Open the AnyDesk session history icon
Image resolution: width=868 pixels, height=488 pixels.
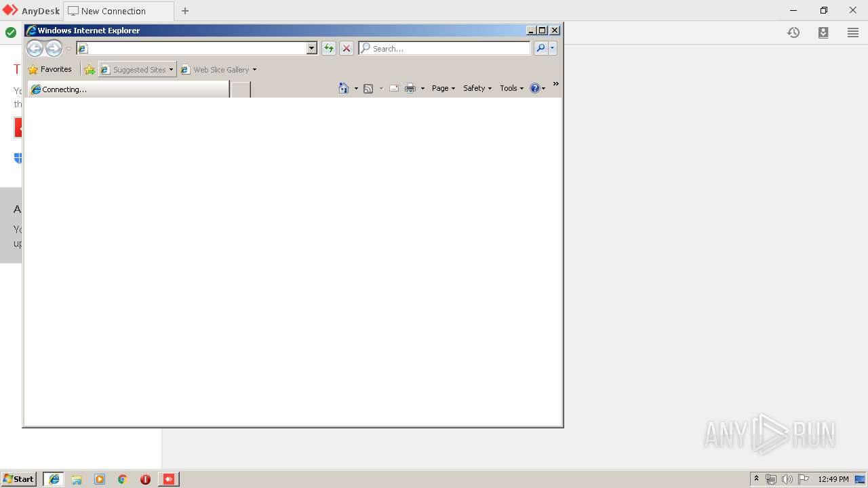[793, 33]
